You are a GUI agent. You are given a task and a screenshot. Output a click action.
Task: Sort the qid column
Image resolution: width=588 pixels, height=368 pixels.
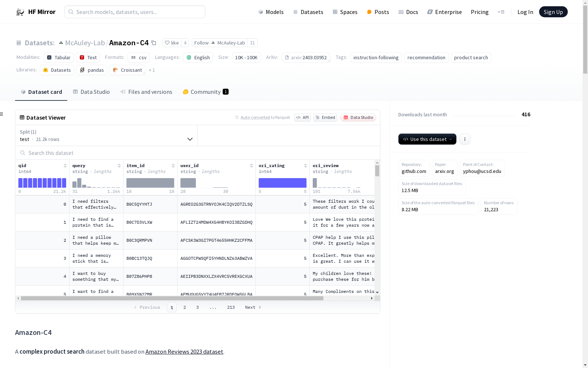(65, 166)
